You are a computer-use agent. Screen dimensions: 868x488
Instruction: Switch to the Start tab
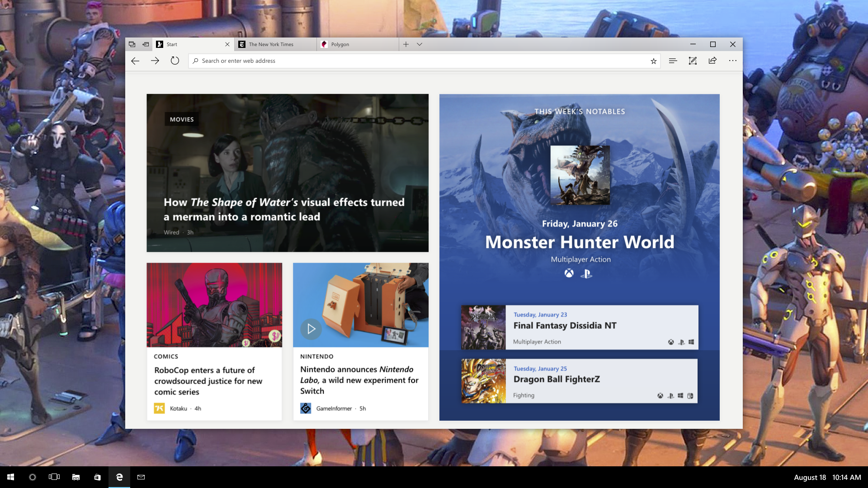pyautogui.click(x=193, y=44)
